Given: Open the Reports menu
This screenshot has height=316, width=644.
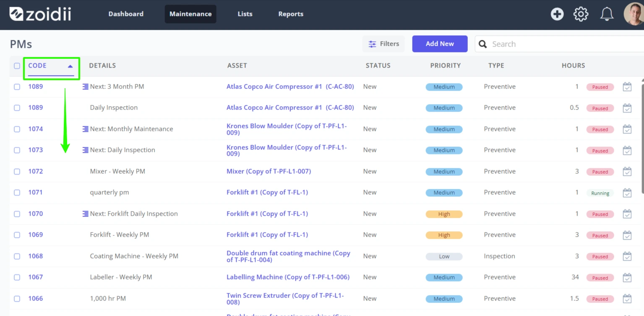Looking at the screenshot, I should point(291,14).
